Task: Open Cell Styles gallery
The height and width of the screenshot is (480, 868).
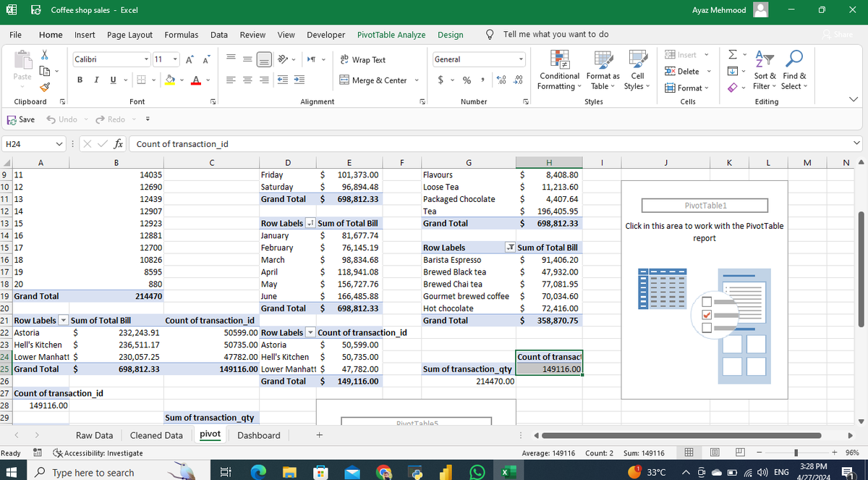Action: click(637, 70)
